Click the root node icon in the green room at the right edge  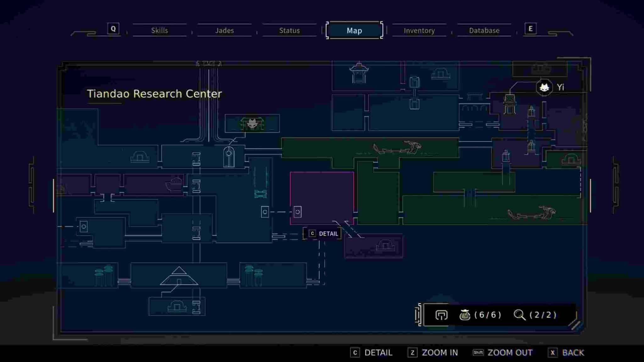point(571,159)
